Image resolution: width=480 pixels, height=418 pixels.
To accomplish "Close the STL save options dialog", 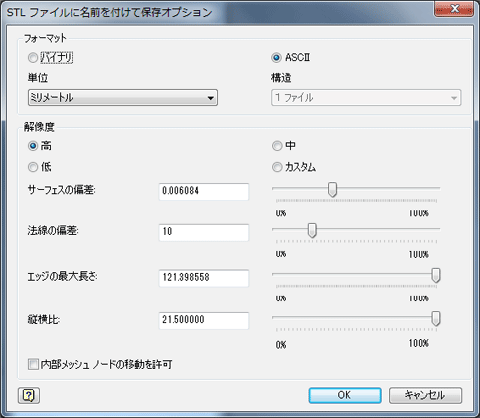I will (x=454, y=9).
